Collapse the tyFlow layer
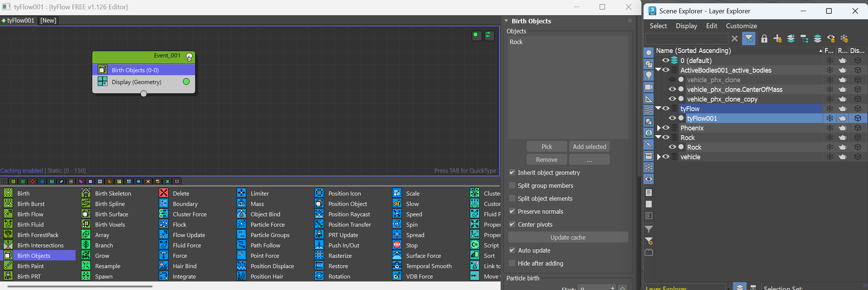The width and height of the screenshot is (868, 290). coord(658,108)
